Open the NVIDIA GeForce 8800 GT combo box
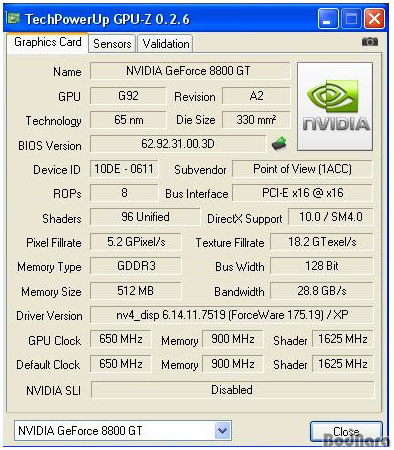 [123, 431]
